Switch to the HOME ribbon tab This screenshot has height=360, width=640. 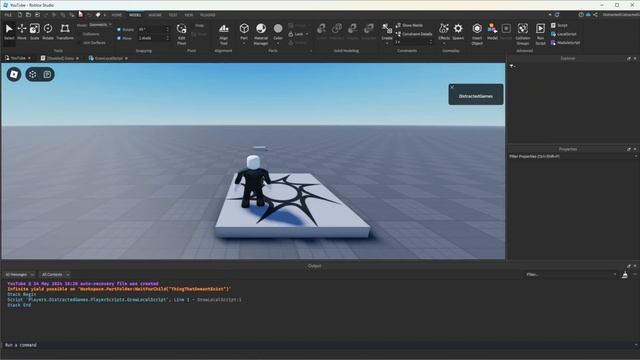[116, 15]
